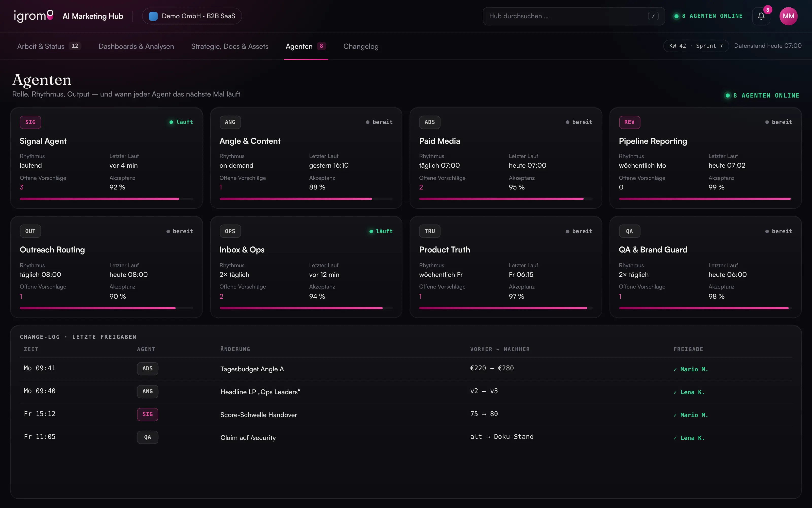This screenshot has height=508, width=812.
Task: Click the ANG badge in Headline LP row
Action: pyautogui.click(x=147, y=391)
